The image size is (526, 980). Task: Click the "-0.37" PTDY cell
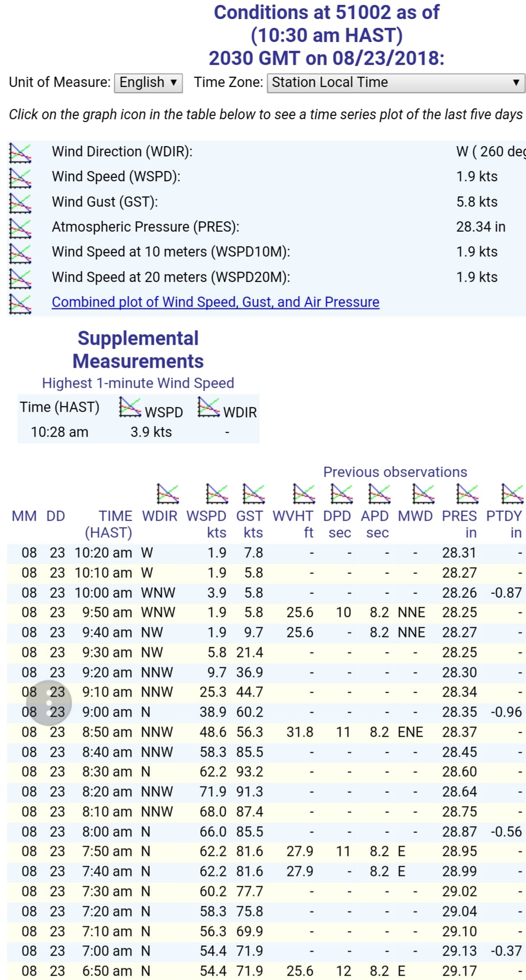(506, 951)
